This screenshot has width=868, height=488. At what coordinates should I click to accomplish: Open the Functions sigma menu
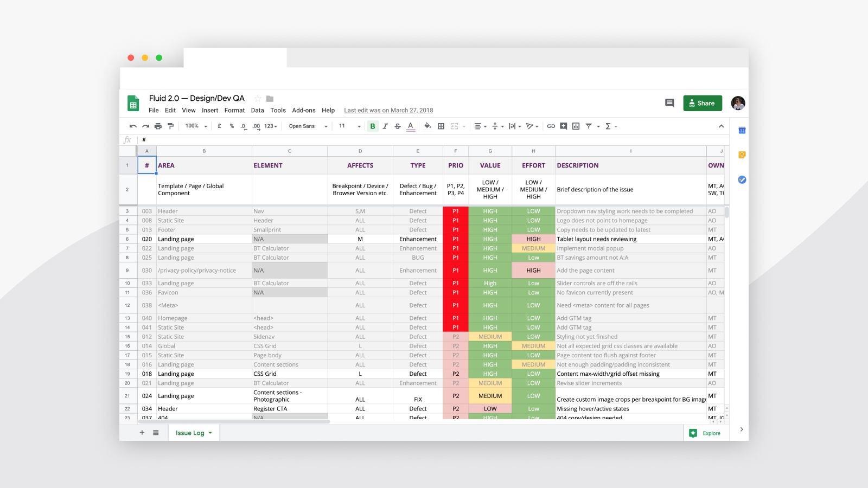611,126
